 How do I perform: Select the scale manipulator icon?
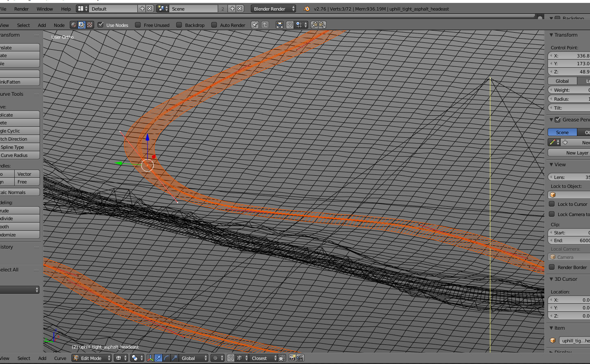175,358
